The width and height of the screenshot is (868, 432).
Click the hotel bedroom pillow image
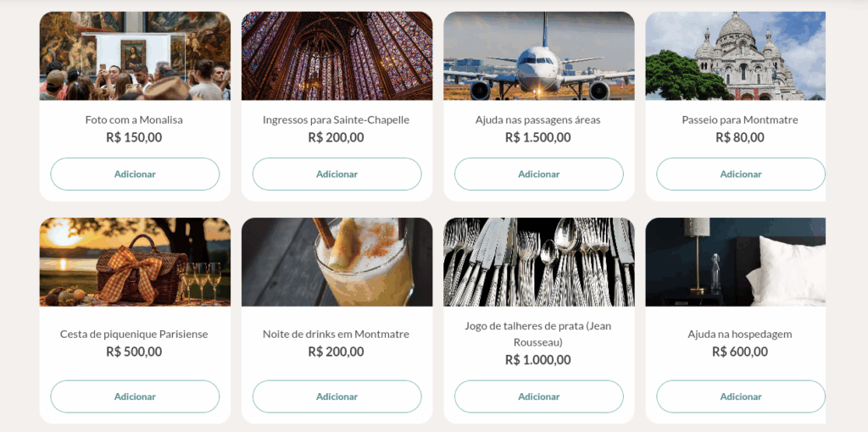(735, 262)
